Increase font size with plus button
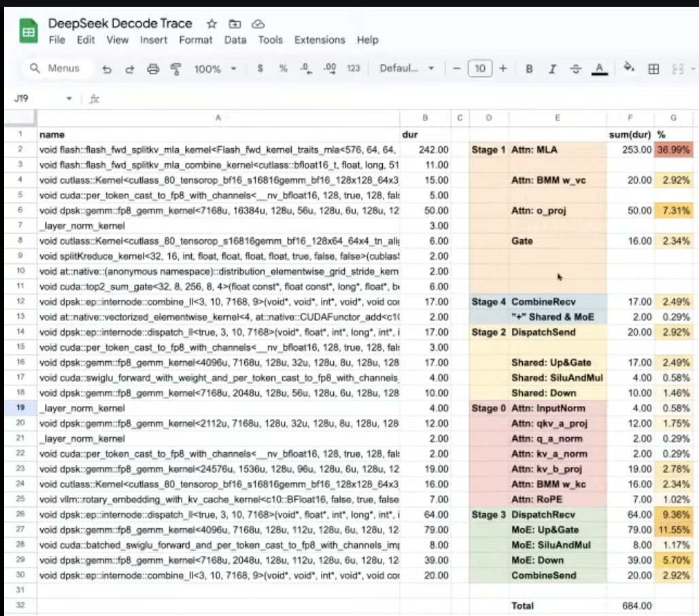This screenshot has width=699, height=616. (x=503, y=69)
